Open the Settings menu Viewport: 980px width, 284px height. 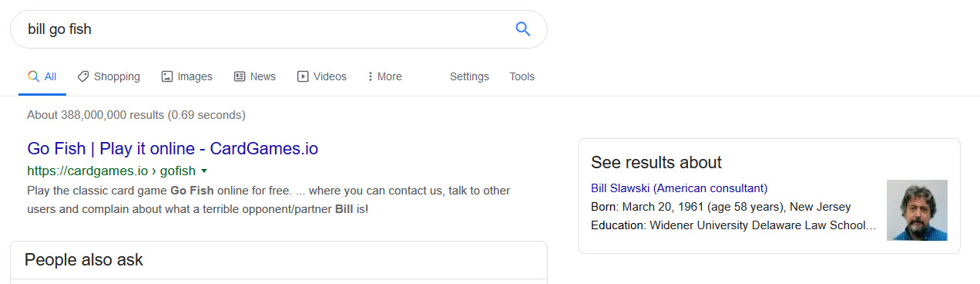(x=469, y=76)
